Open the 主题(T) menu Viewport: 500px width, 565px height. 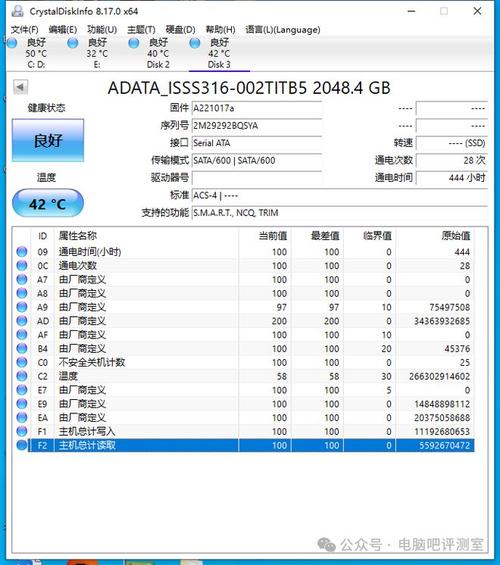coord(141,30)
